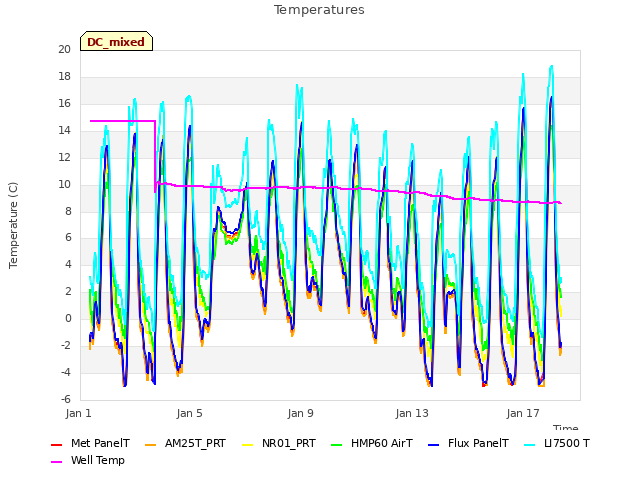Click the Time x-axis label
Screen dimensions: 640x480
pos(566,427)
